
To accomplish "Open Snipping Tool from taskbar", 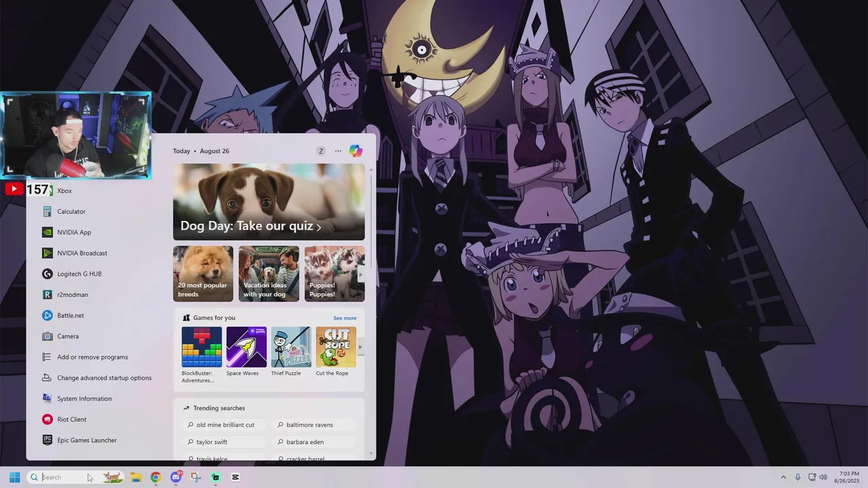I will tap(196, 477).
